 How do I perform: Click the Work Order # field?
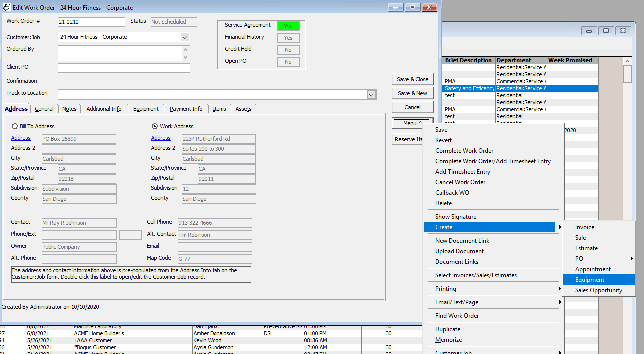[91, 22]
